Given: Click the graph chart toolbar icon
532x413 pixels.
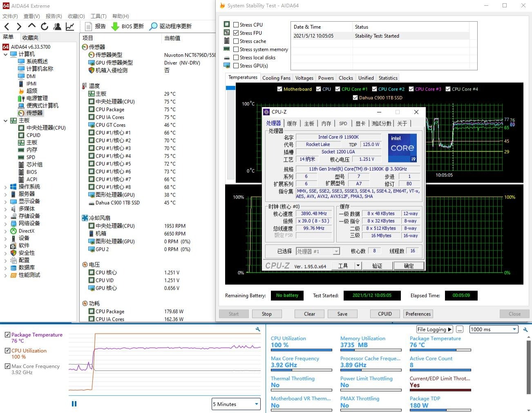Looking at the screenshot, I should 70,27.
